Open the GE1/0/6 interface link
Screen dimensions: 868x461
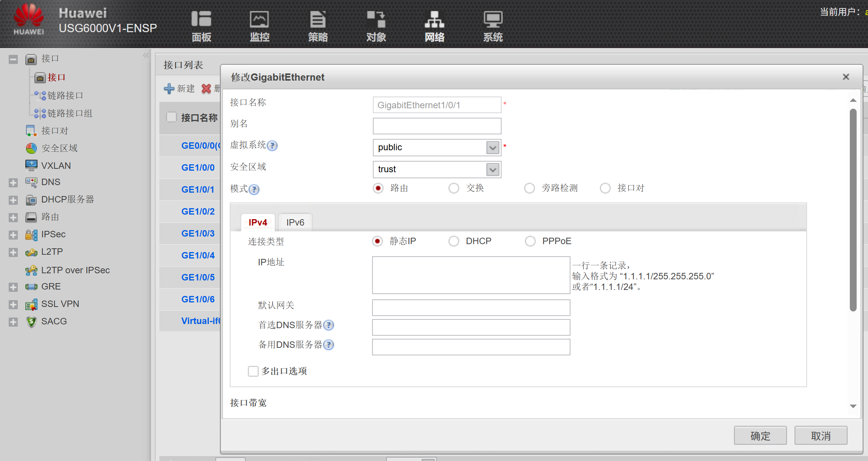[198, 299]
